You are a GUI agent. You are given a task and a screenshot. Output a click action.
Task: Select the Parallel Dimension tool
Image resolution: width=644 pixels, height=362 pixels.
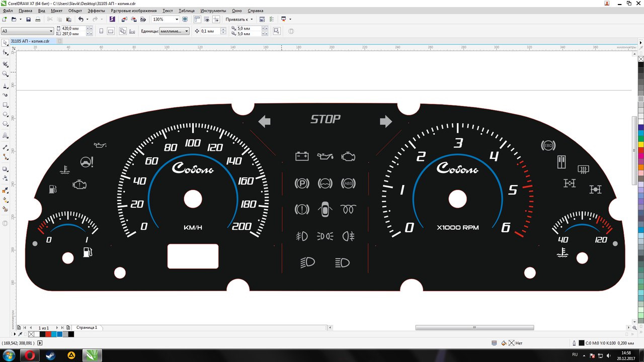[x=6, y=147]
